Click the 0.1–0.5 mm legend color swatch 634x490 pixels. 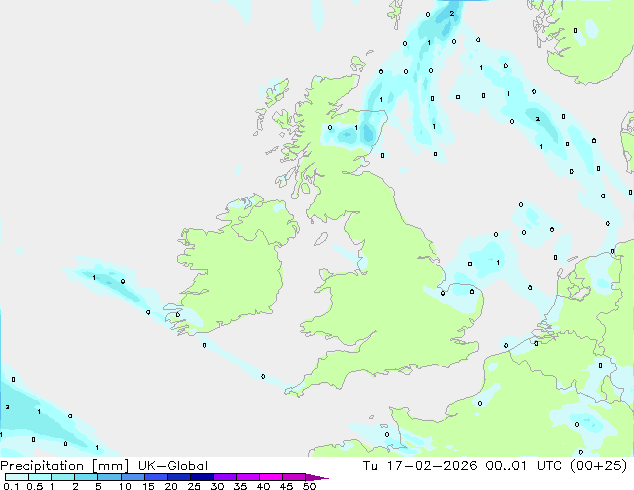17,477
